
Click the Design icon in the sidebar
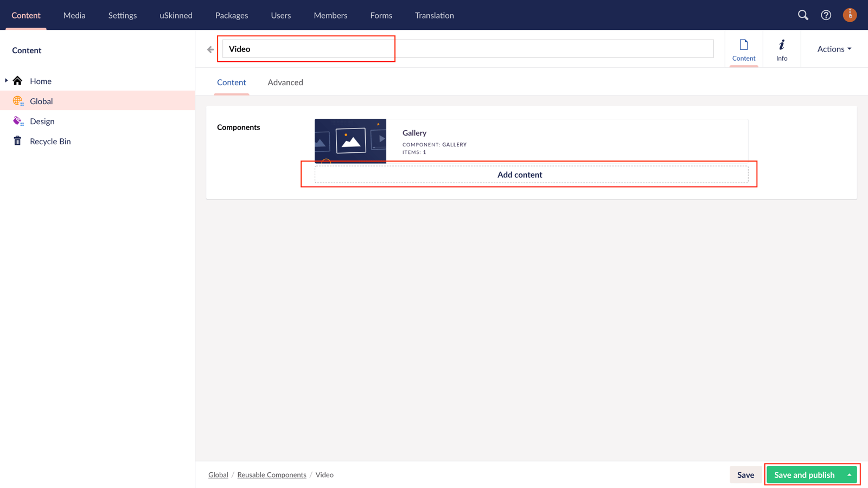17,120
